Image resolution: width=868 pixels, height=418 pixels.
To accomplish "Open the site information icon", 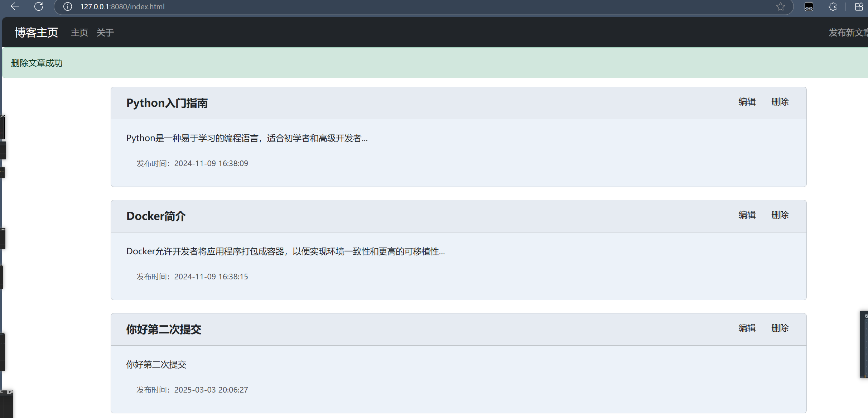I will [68, 7].
